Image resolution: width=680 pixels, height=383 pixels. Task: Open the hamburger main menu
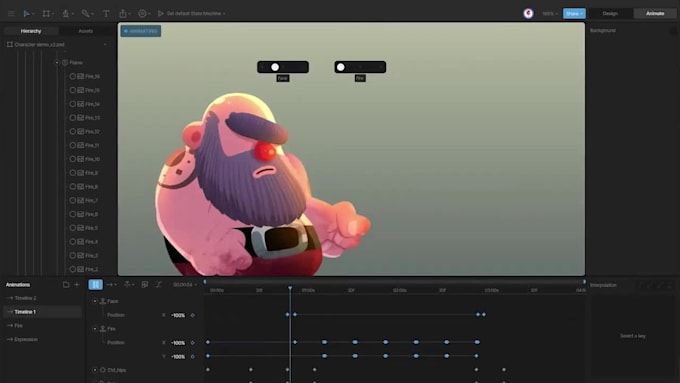(11, 13)
